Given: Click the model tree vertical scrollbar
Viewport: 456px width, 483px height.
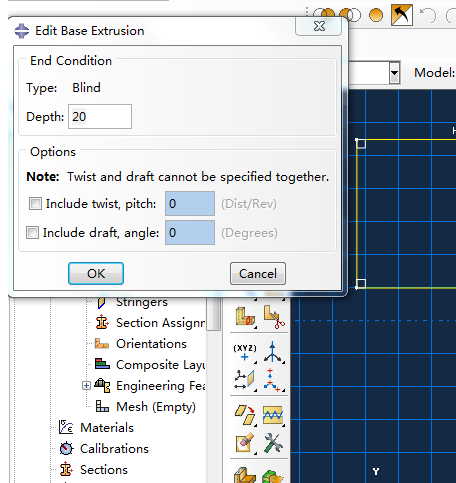Looking at the screenshot, I should point(214,314).
